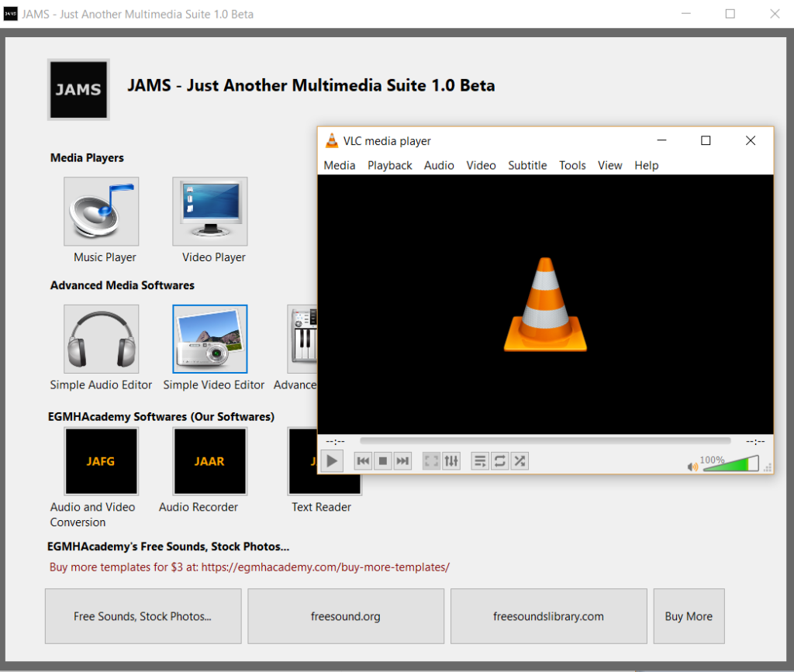Click the VLC remaining time label
This screenshot has width=794, height=672.
[x=755, y=441]
